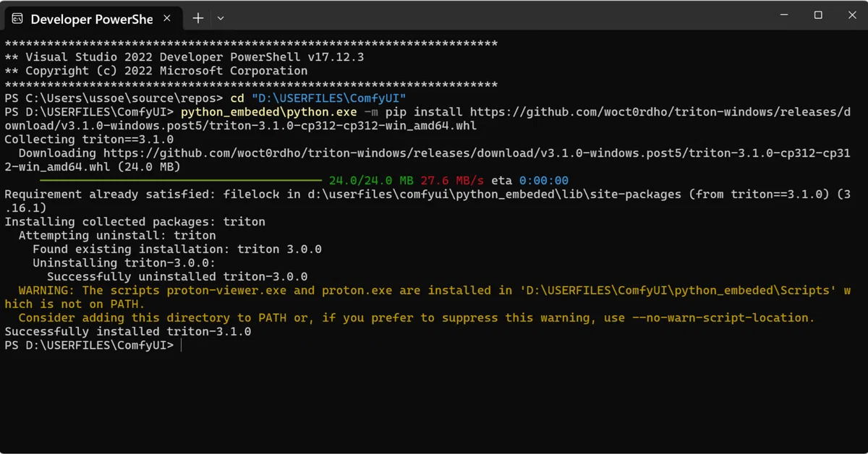Image resolution: width=868 pixels, height=454 pixels.
Task: Click 'Found existing installation: triton 3.0.0'
Action: coord(177,249)
